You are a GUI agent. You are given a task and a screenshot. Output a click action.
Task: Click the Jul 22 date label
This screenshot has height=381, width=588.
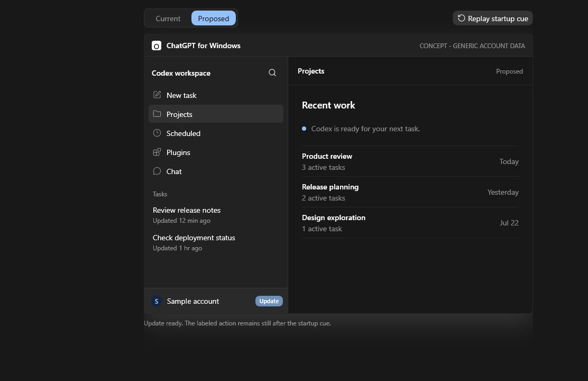509,223
